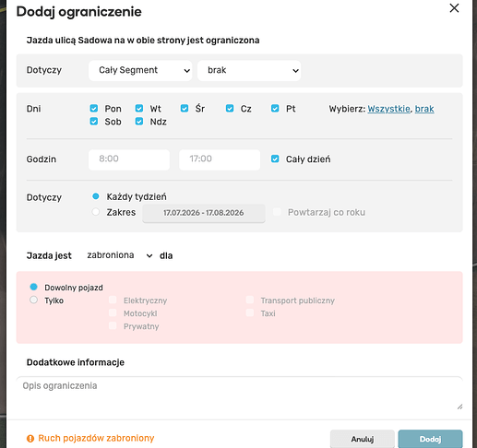Select the Dowolny pojazd radio button
Screen dimensions: 477x448
33,287
